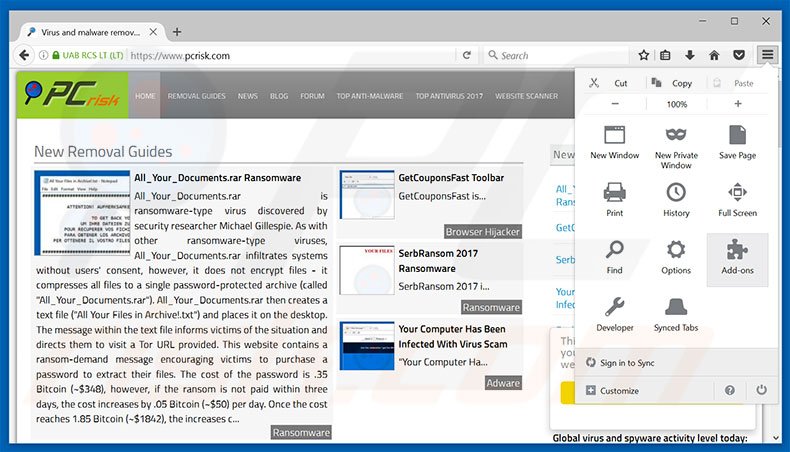This screenshot has width=790, height=452.
Task: Reset zoom at 100% label
Action: [677, 104]
